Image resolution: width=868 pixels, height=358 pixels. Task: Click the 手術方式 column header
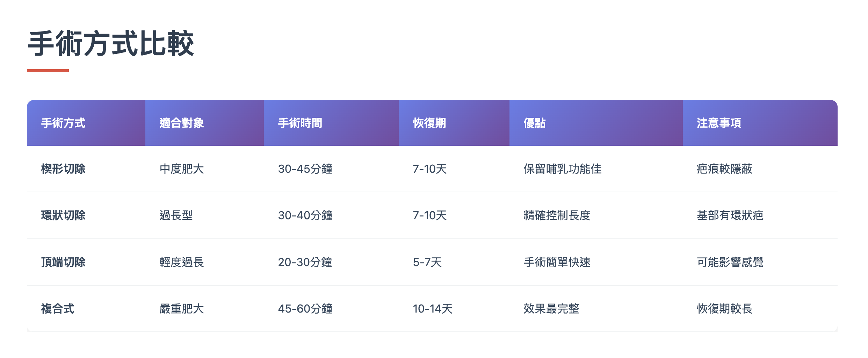click(x=63, y=123)
